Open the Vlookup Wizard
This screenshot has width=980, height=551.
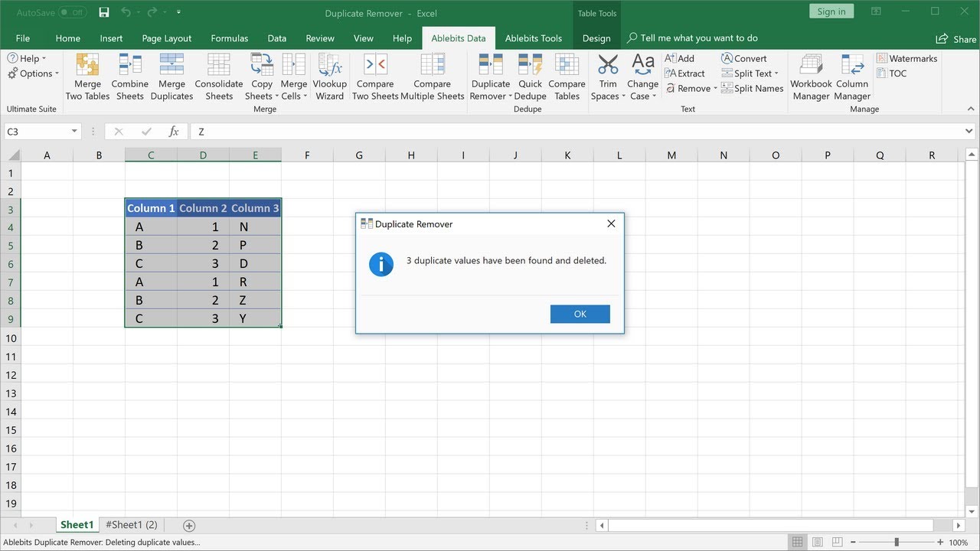[x=330, y=77]
